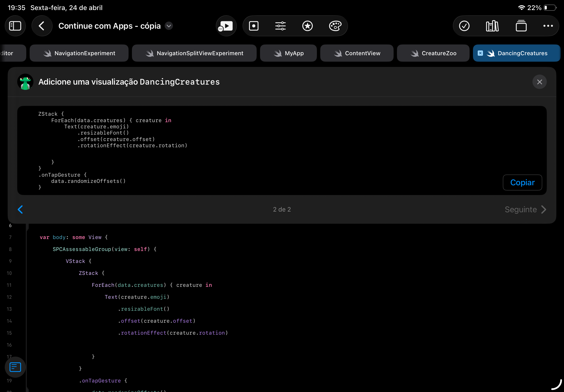564x392 pixels.
Task: Click the Copiar button
Action: 522,182
